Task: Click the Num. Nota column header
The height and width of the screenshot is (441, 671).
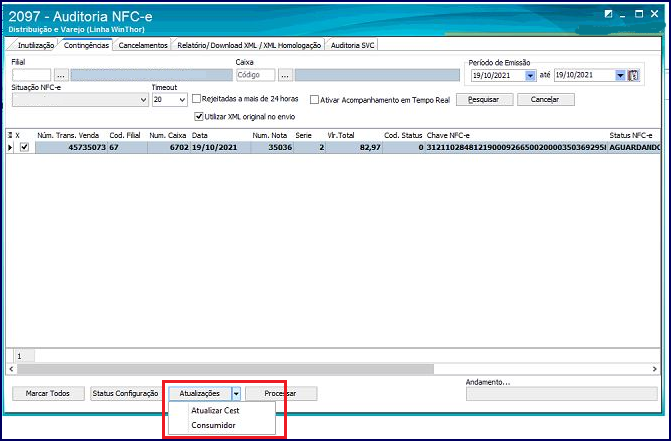Action: click(270, 135)
